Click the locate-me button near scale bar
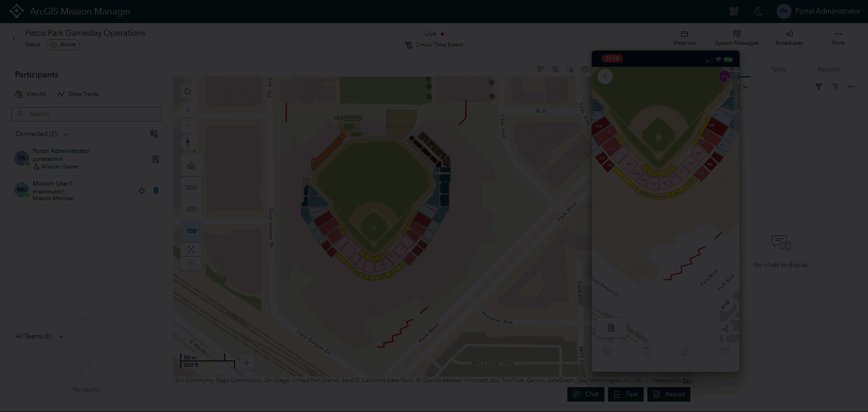 [x=247, y=362]
